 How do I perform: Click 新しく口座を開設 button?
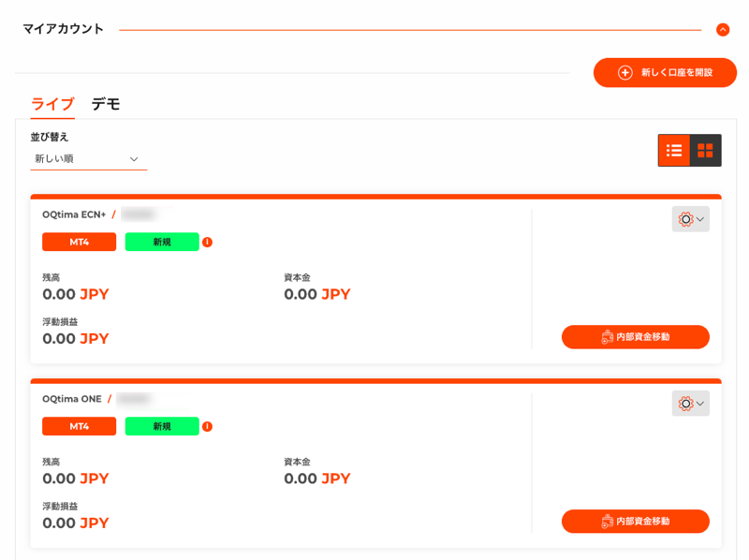pyautogui.click(x=665, y=73)
